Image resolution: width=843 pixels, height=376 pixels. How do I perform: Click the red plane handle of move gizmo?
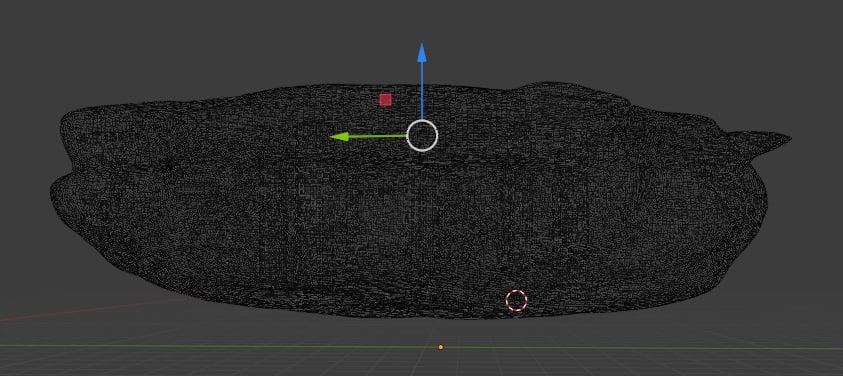[385, 100]
